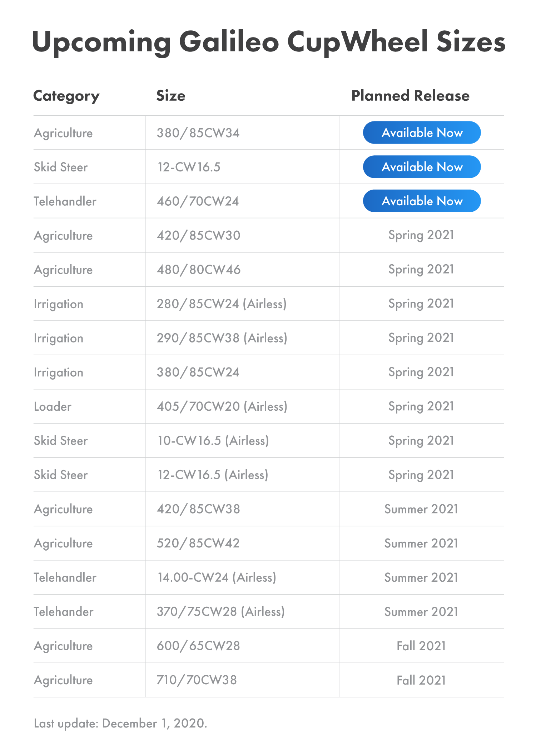Select the 290/85CW38 (Airless) entry

coord(222,338)
